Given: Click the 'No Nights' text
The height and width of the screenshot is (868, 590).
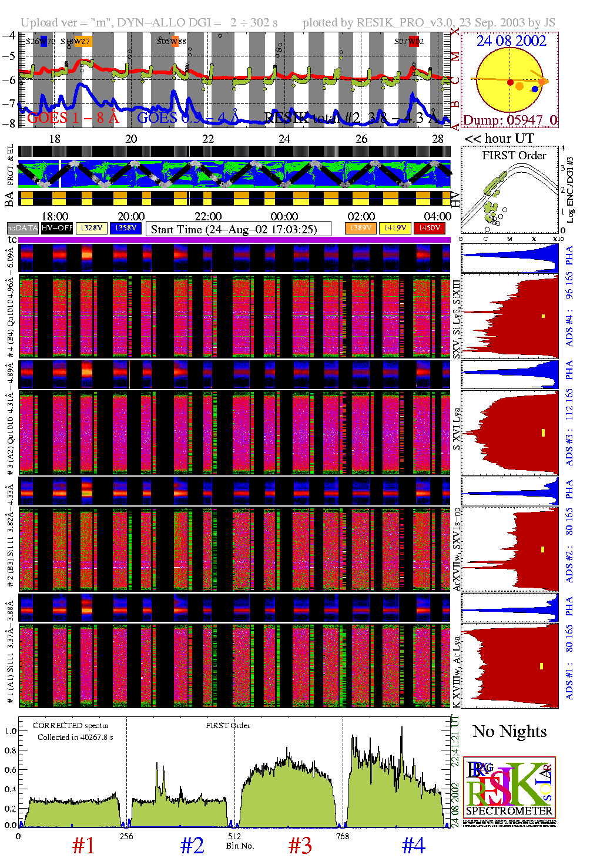Looking at the screenshot, I should pyautogui.click(x=509, y=732).
